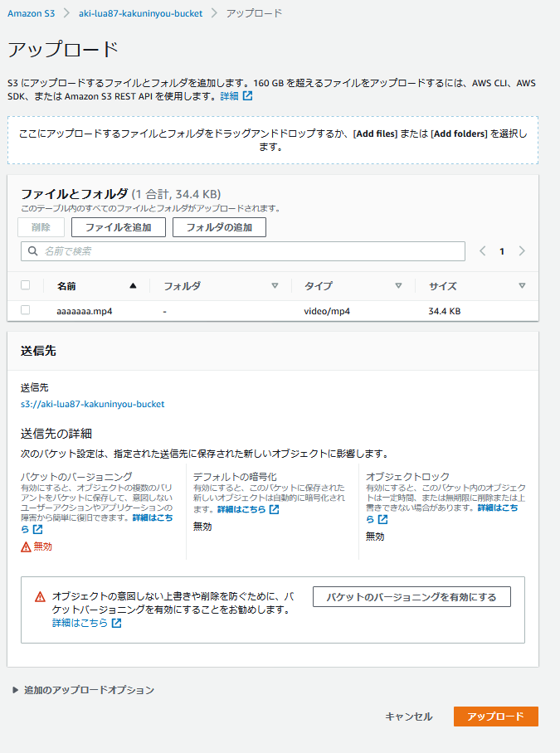Click the ファイルを追加 button
The width and height of the screenshot is (560, 753).
click(x=118, y=227)
